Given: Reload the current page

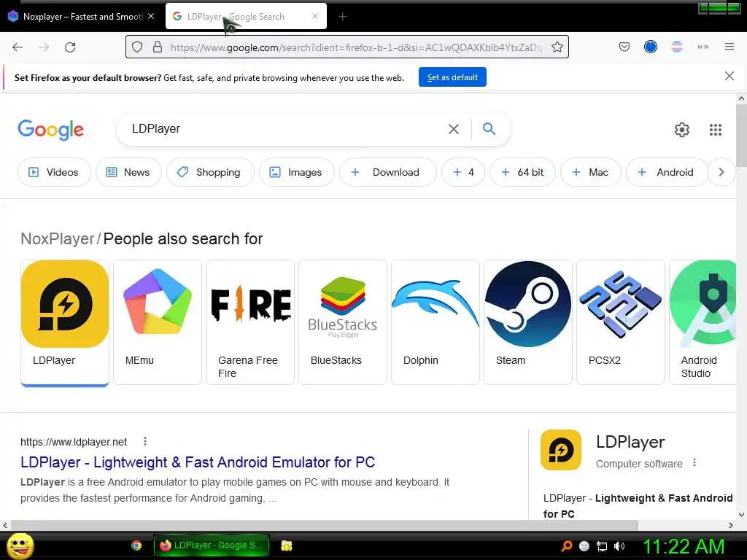Looking at the screenshot, I should point(70,47).
